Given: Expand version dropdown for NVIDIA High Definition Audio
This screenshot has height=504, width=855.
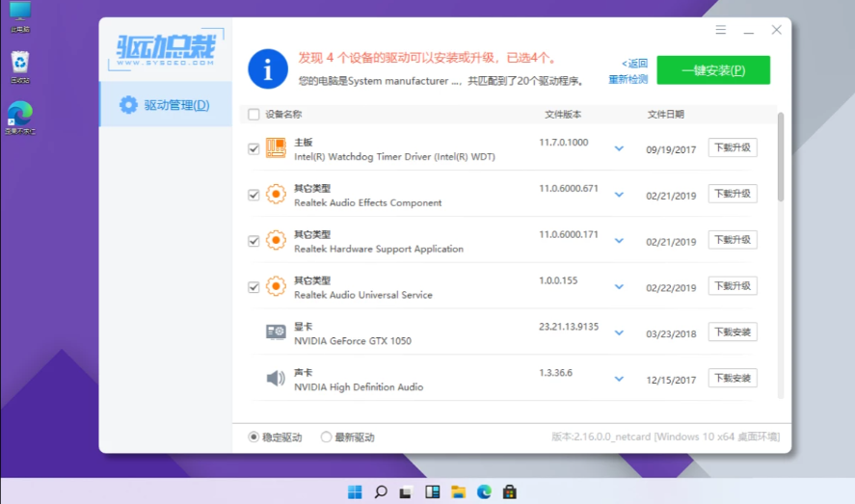Looking at the screenshot, I should click(619, 379).
